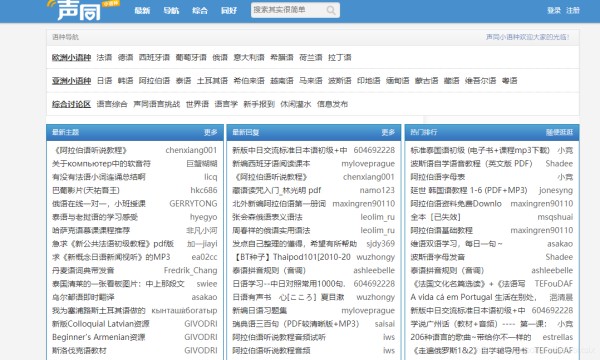Open the 信息发布 board
This screenshot has height=360, width=600.
(x=333, y=104)
